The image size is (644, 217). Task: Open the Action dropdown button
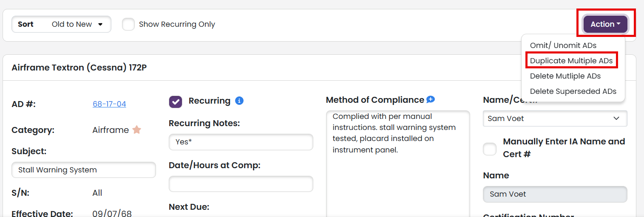click(606, 24)
